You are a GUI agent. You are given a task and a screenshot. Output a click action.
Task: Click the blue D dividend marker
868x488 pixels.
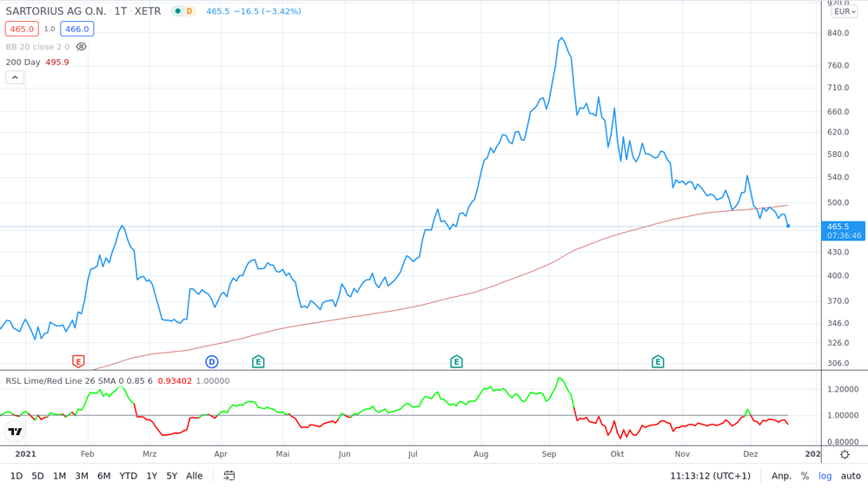click(x=211, y=361)
